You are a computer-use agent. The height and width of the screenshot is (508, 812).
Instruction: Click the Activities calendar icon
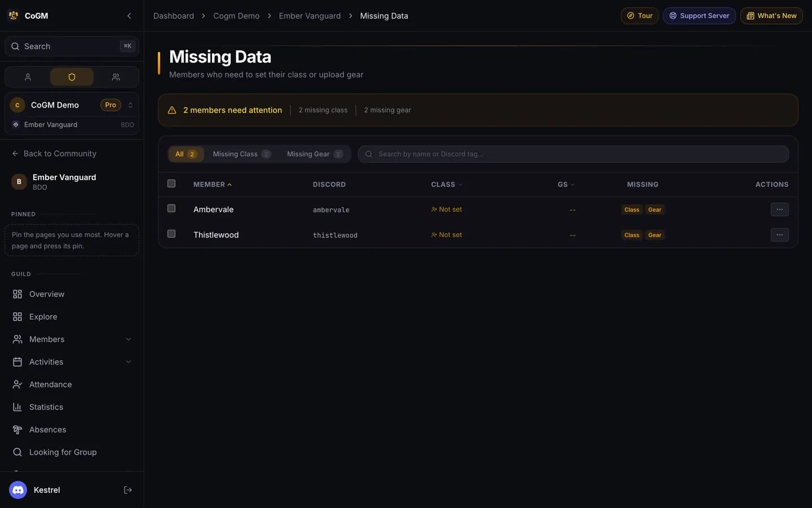tap(17, 362)
